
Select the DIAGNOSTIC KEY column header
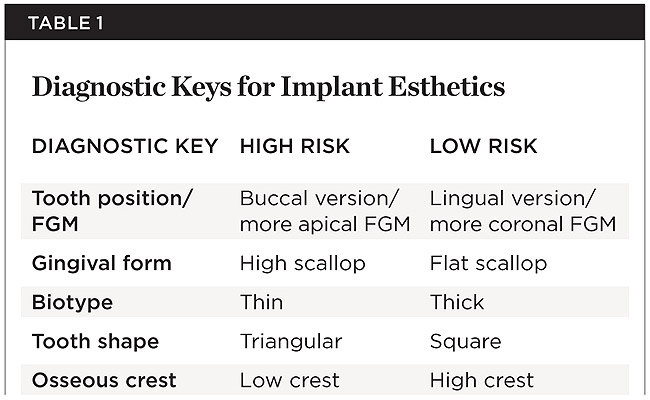tap(125, 146)
